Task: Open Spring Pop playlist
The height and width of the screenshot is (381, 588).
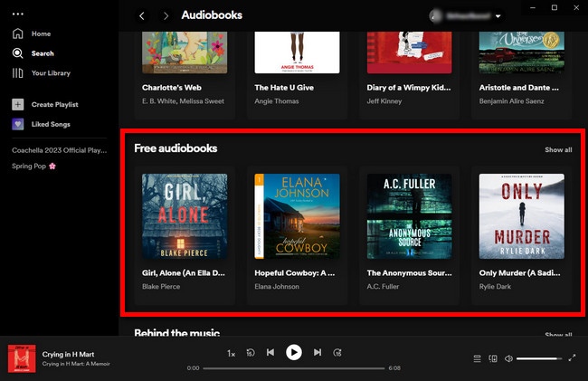Action: point(33,167)
